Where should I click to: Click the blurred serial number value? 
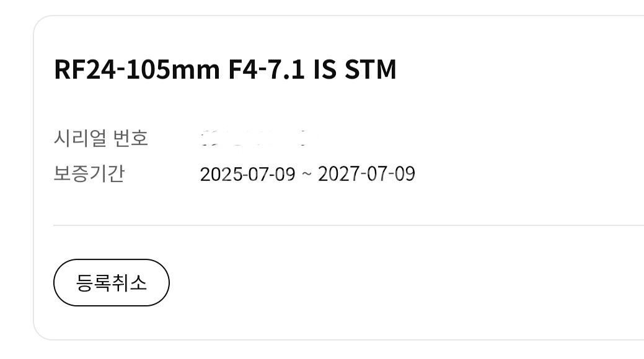click(254, 138)
